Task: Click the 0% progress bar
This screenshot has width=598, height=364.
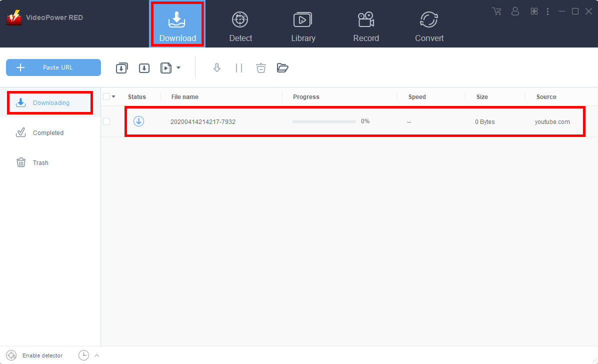Action: (324, 121)
